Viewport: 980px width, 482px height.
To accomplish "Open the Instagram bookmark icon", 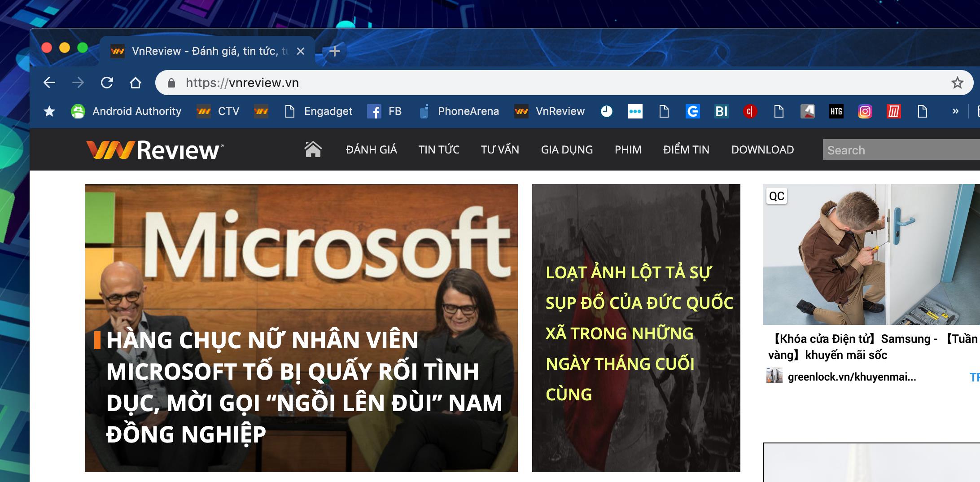I will [865, 111].
